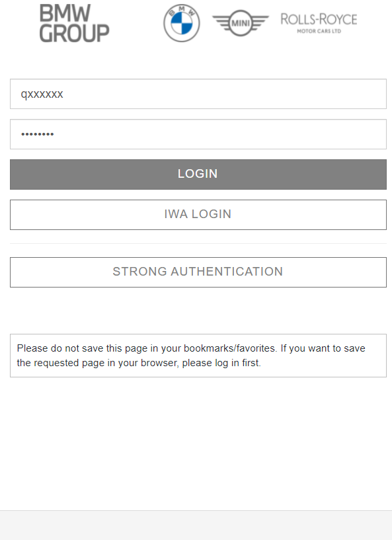Click the word GROUP in the header logo
Screen dimensions: 392x540
pos(75,33)
